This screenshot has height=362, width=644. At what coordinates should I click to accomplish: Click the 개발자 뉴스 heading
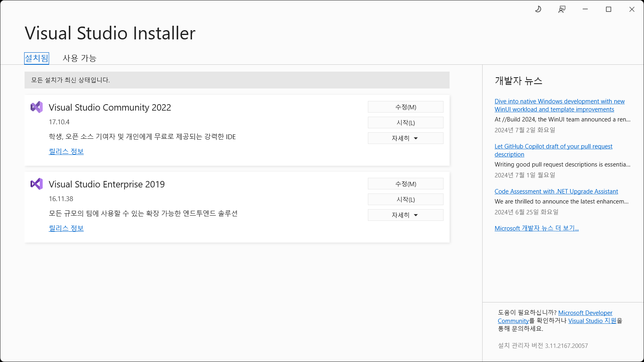click(518, 81)
